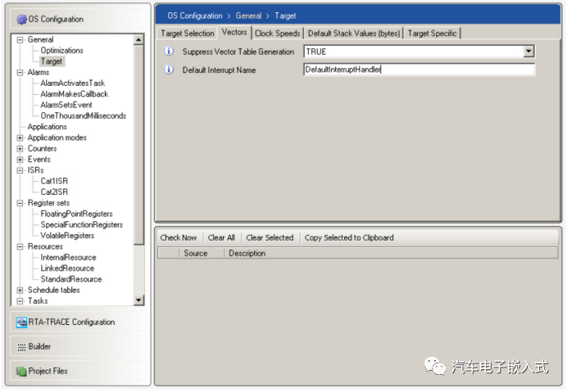567x392 pixels.
Task: Click the tree vertical scrollbar thumb
Action: coord(138,145)
